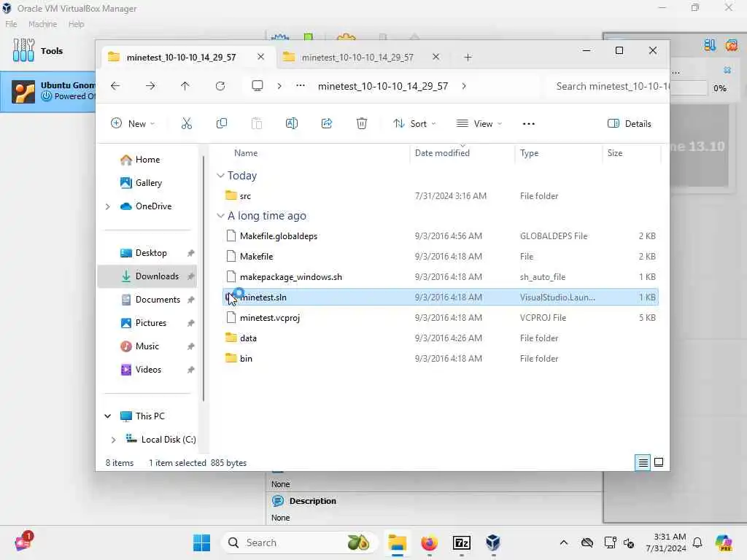Sort by Type column header
The image size is (747, 560).
coord(530,153)
